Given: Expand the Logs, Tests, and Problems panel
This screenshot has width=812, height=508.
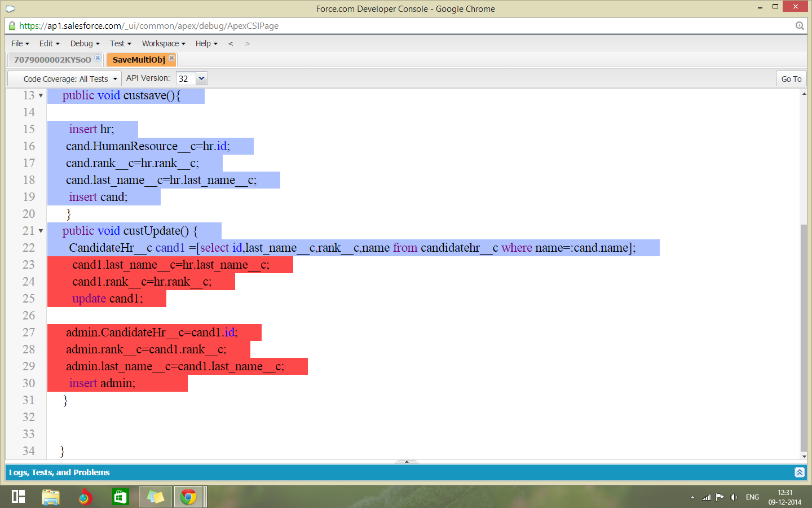Looking at the screenshot, I should [x=799, y=472].
